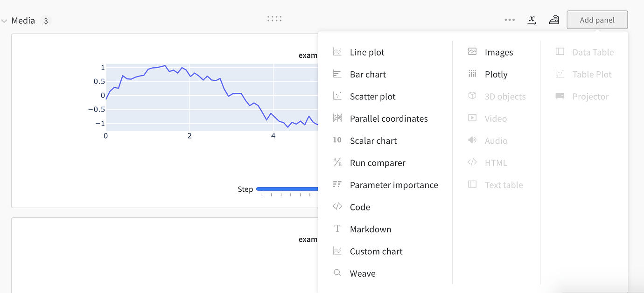Move the Step slider on the chart
This screenshot has width=644, height=293.
click(288, 189)
